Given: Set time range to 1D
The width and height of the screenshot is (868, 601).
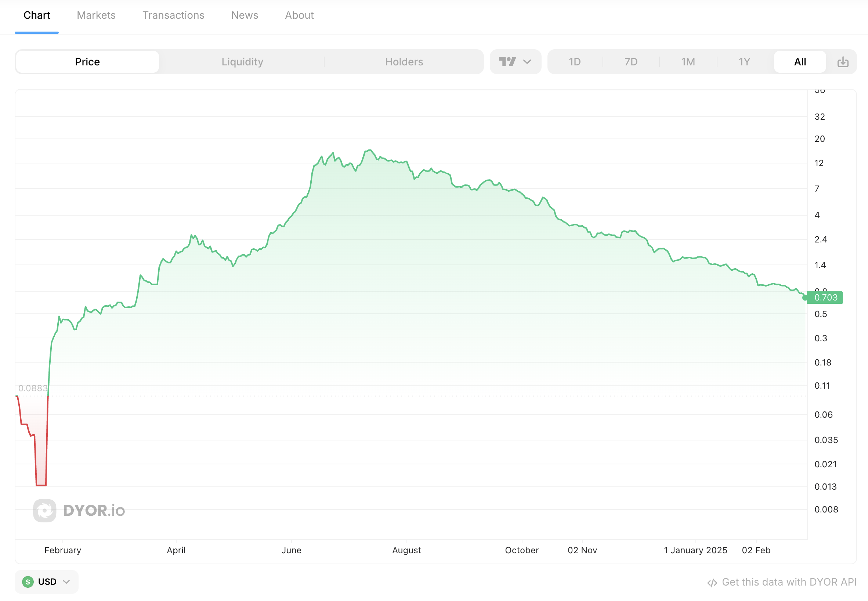Looking at the screenshot, I should tap(574, 62).
